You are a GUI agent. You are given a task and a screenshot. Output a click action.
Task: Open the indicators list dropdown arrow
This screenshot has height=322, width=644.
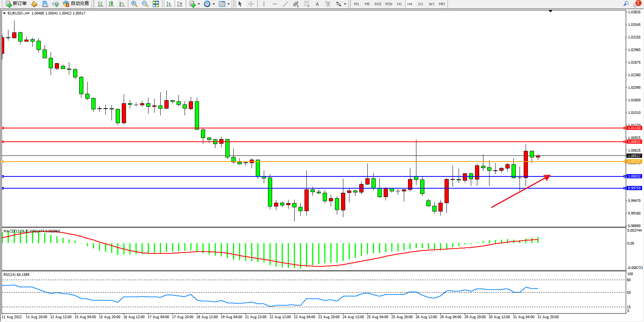199,4
